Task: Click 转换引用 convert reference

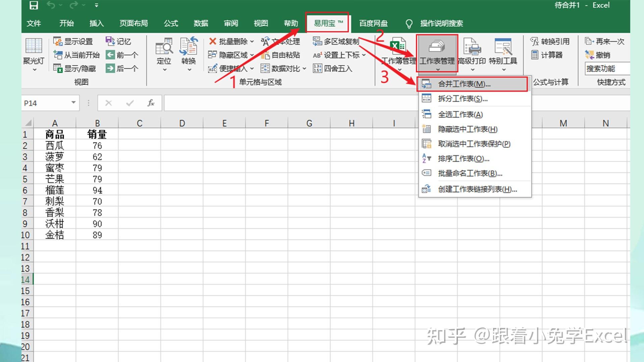Action: pyautogui.click(x=550, y=42)
